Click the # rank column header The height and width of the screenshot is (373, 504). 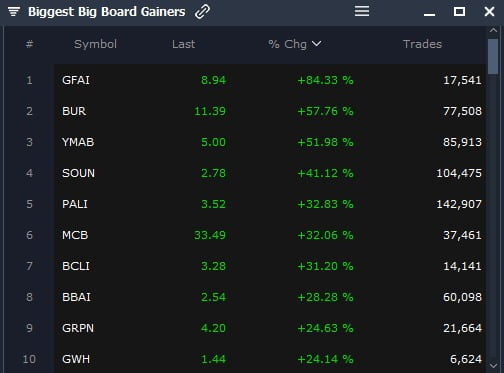(29, 44)
